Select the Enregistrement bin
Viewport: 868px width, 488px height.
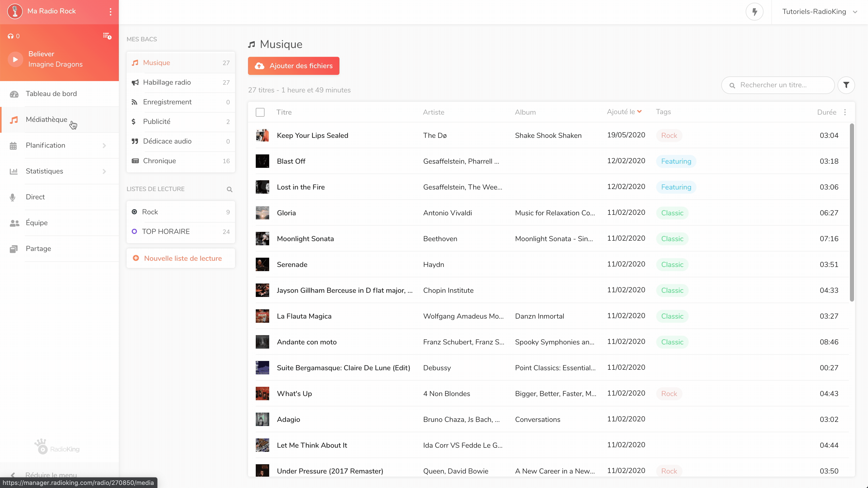pos(181,102)
